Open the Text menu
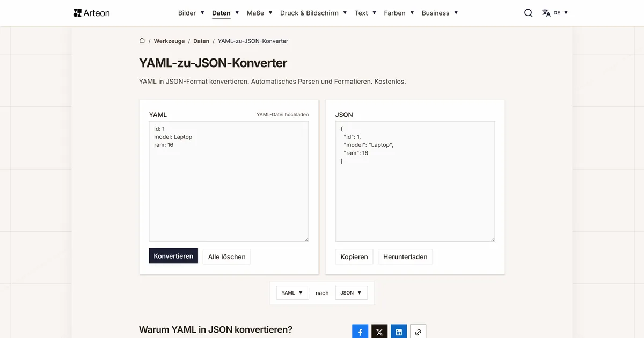The height and width of the screenshot is (338, 644). [x=361, y=13]
